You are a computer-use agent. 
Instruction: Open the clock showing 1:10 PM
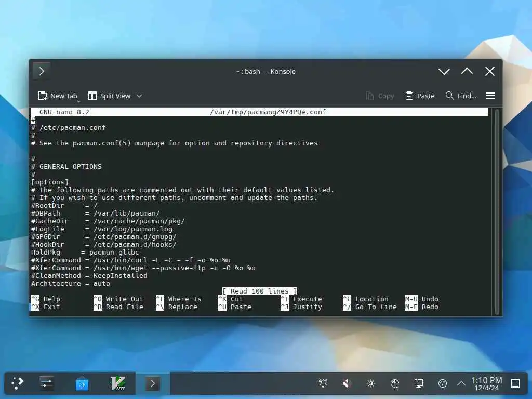pyautogui.click(x=486, y=383)
